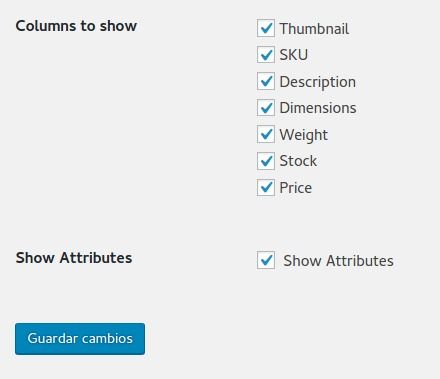
Task: Click the bold 'Show Attributes' row heading
Action: 74,258
